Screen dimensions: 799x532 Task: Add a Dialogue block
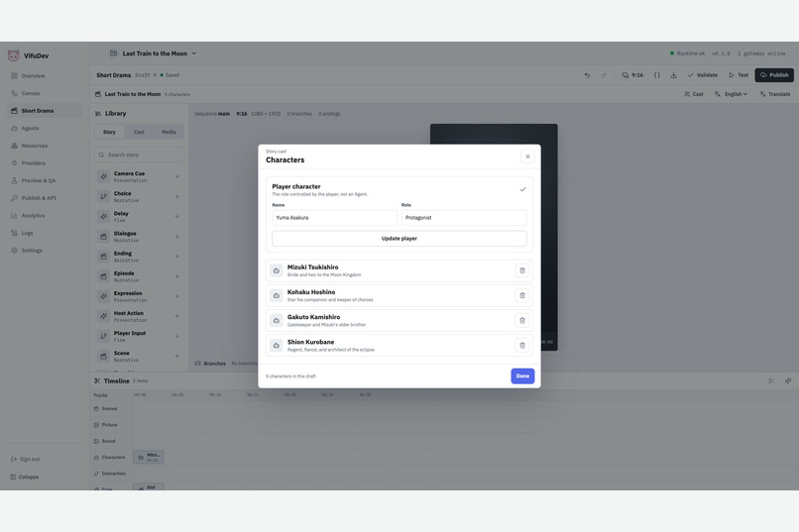176,237
